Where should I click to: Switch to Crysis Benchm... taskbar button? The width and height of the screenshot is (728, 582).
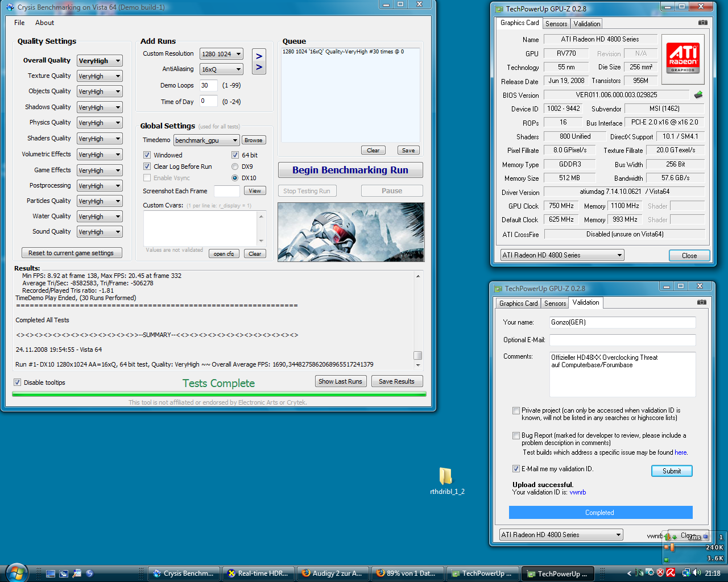(x=185, y=573)
